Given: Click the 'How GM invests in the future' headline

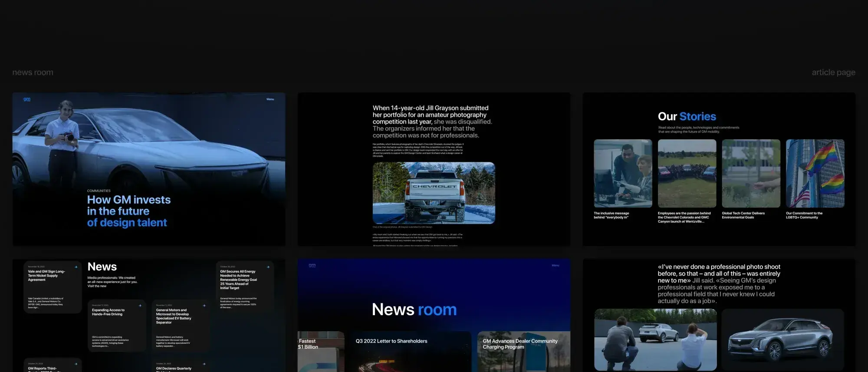Looking at the screenshot, I should tap(129, 211).
